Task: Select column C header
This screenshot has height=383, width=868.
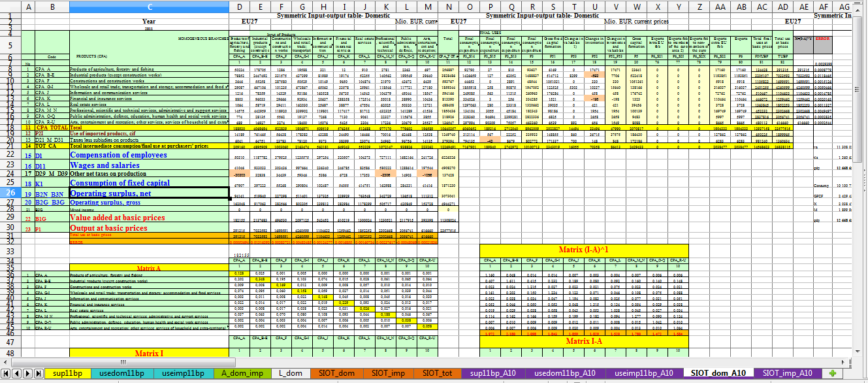Action: 149,7
